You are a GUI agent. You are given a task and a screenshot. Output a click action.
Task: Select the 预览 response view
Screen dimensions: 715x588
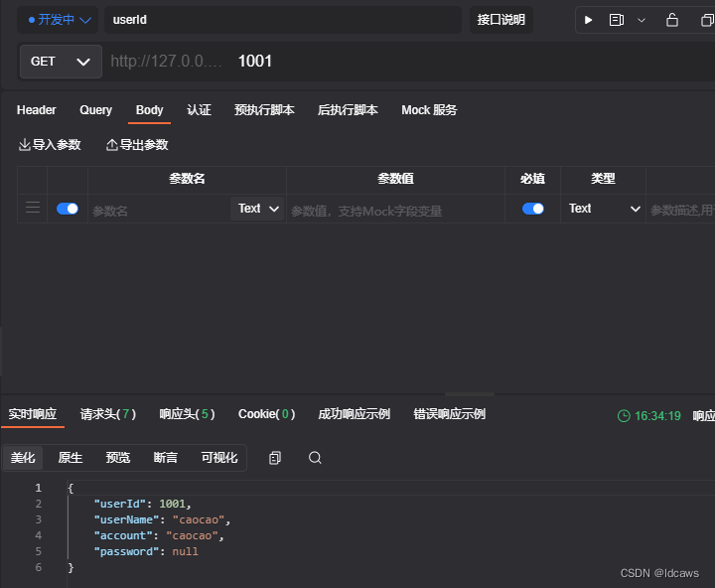coord(118,458)
